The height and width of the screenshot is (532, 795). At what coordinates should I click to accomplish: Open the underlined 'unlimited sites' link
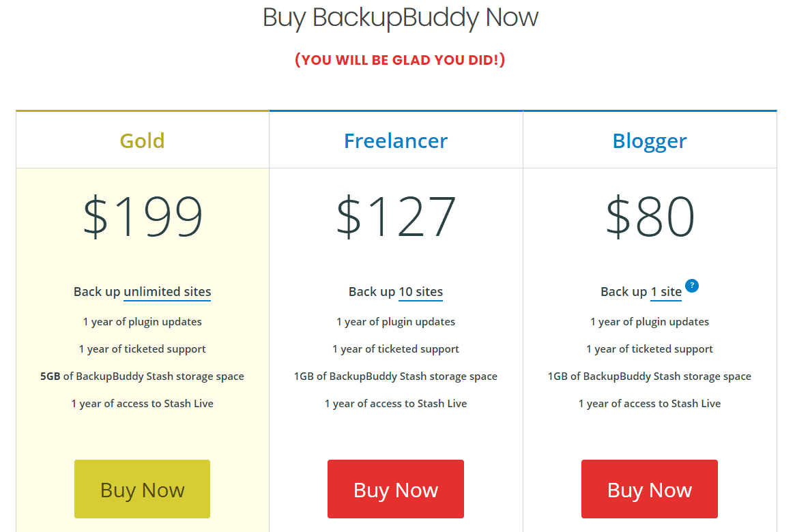click(167, 292)
